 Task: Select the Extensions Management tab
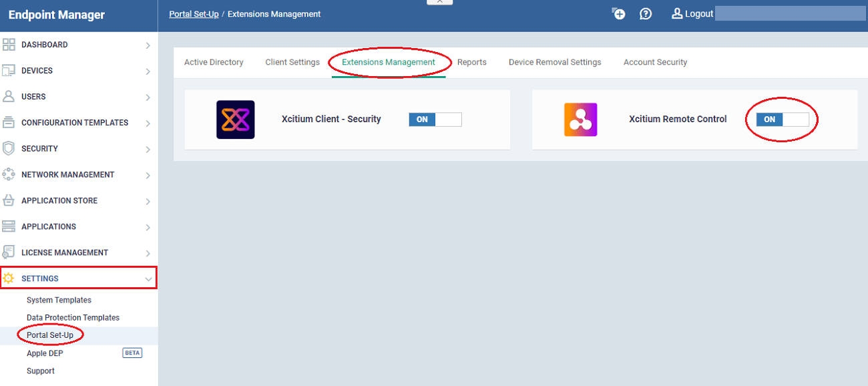(389, 62)
